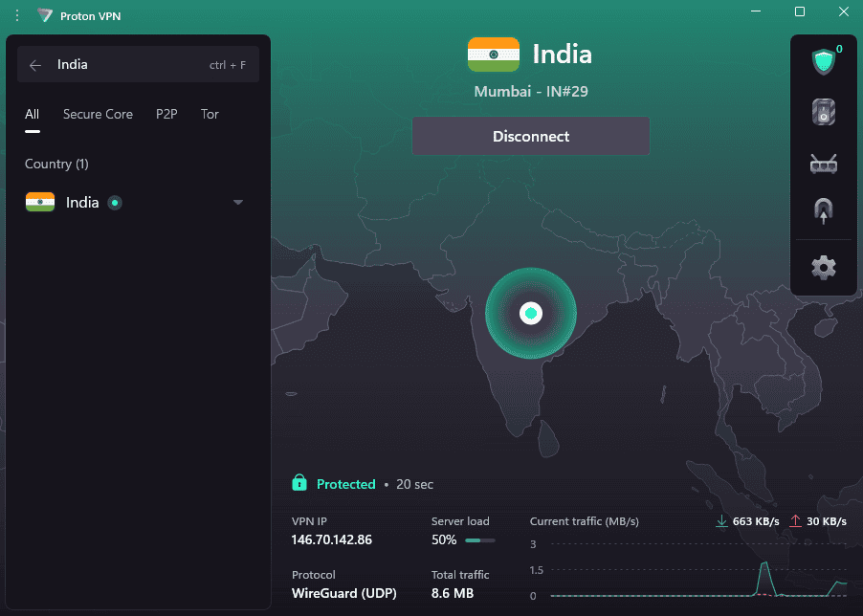Open the Settings gear icon
This screenshot has width=863, height=616.
(x=823, y=267)
